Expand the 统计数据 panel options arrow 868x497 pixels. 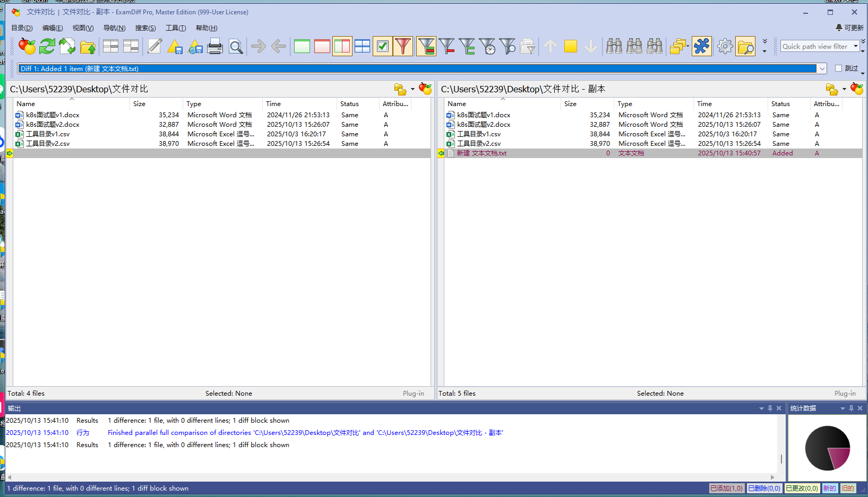[x=843, y=408]
